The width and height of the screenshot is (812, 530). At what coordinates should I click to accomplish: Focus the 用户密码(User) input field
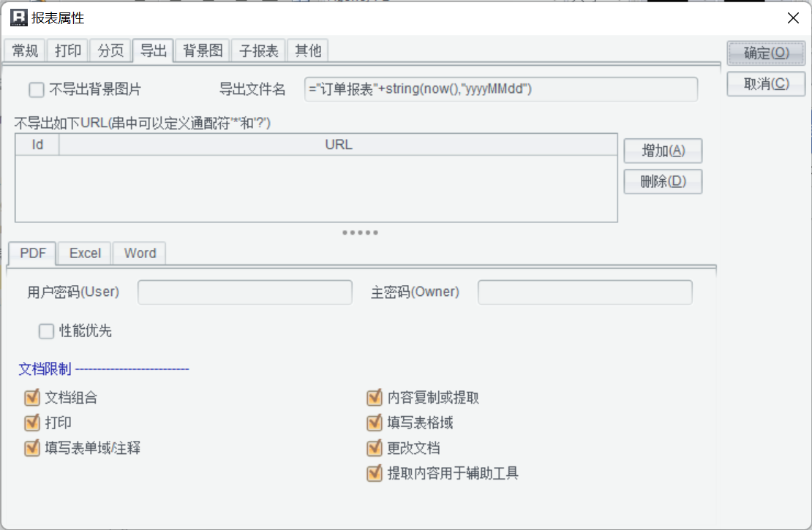(x=245, y=292)
